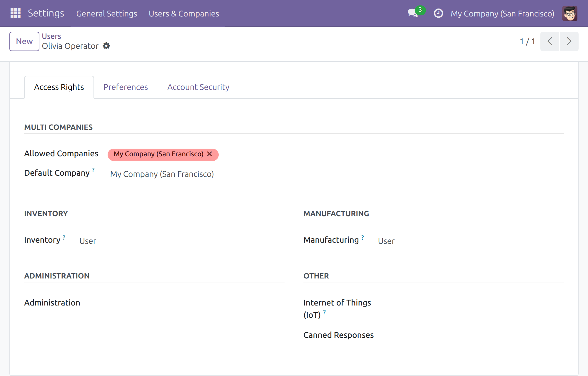Show Internet of Things help question mark
The height and width of the screenshot is (376, 588).
coord(325,312)
